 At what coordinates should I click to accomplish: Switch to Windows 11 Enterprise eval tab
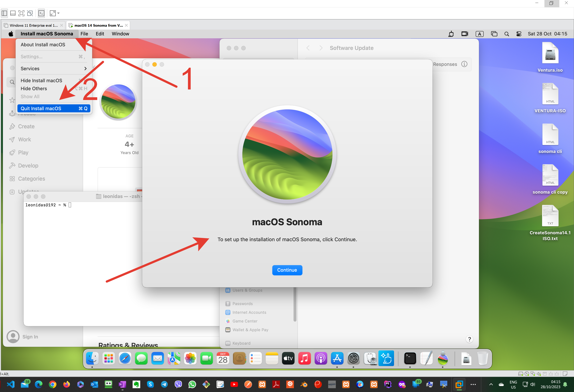34,25
